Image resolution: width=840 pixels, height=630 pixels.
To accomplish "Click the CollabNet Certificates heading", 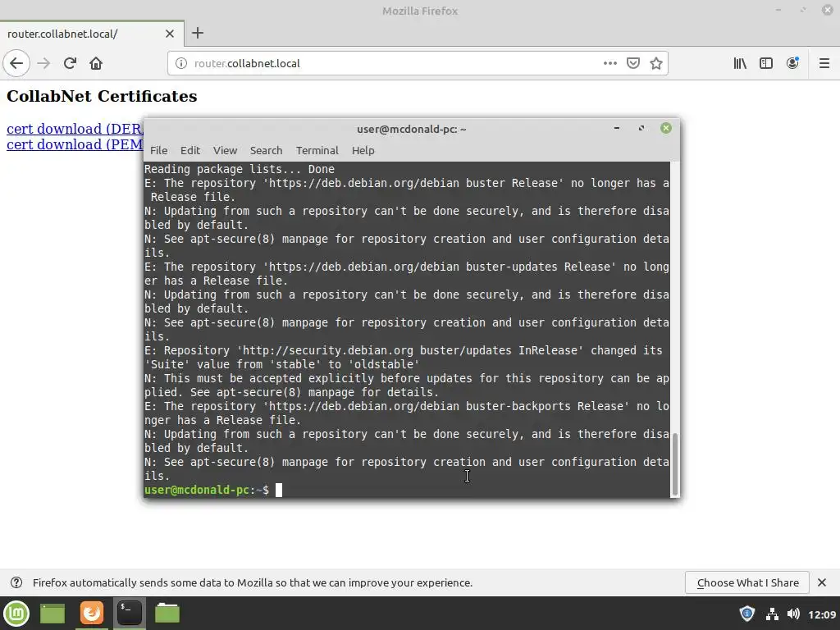I will [x=102, y=97].
